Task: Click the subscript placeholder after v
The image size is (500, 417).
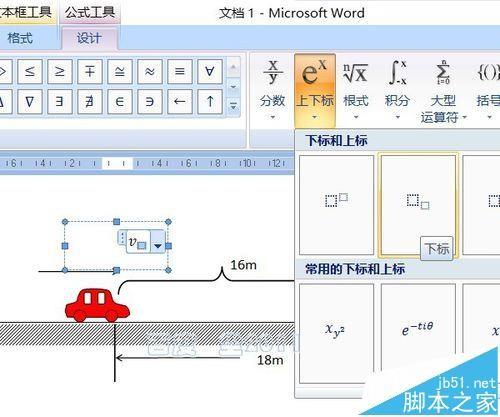Action: 142,246
